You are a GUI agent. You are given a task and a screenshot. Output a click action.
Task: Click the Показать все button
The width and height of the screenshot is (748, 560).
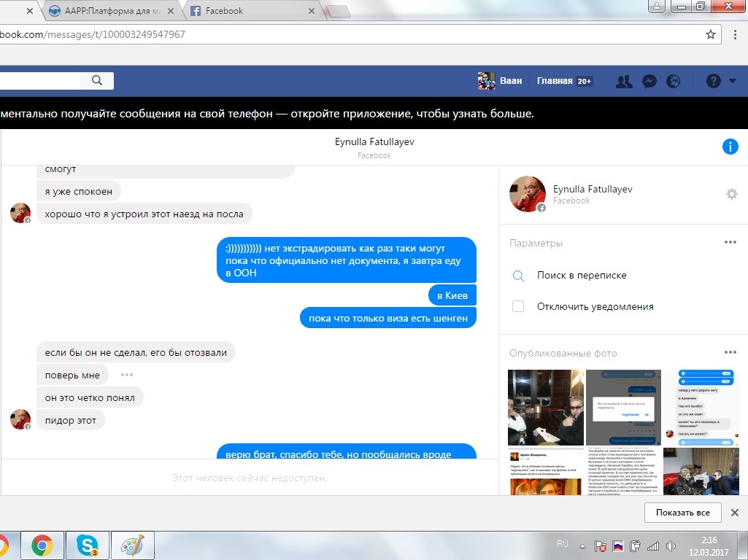(x=682, y=513)
